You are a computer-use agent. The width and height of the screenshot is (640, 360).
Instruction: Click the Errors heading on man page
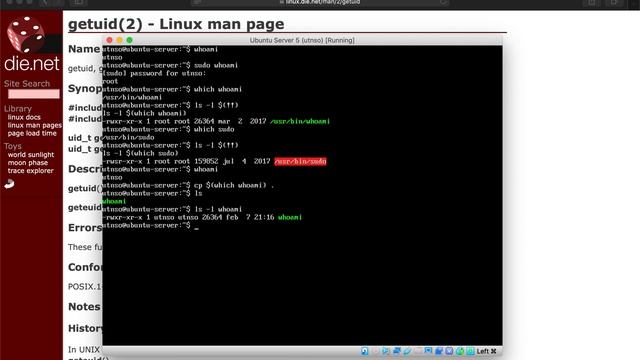85,227
